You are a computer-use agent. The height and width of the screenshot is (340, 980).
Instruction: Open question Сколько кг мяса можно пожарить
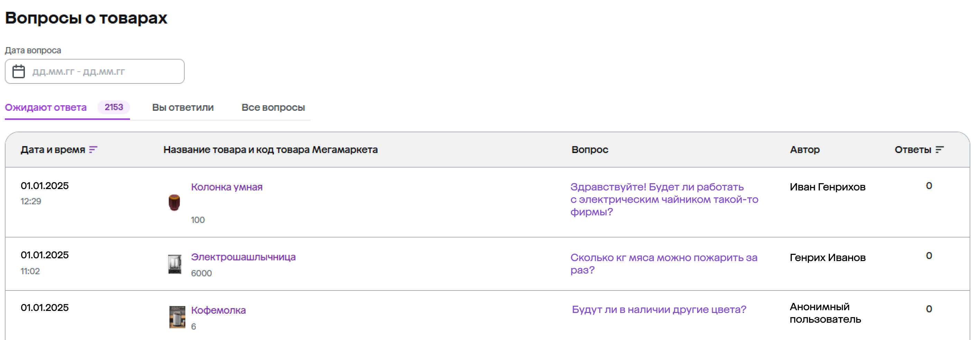664,263
